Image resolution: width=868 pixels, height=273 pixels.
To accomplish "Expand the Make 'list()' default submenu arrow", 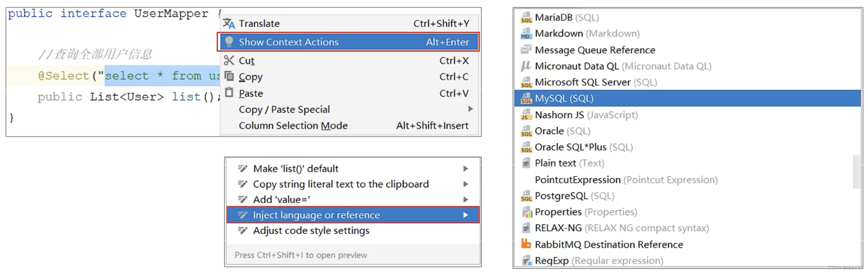I will 466,168.
